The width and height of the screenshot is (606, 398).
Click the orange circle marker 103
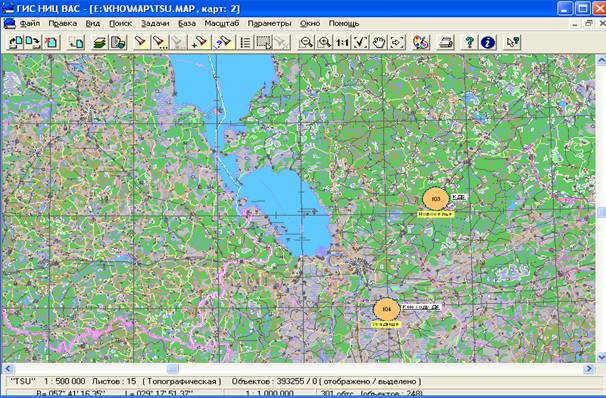436,199
